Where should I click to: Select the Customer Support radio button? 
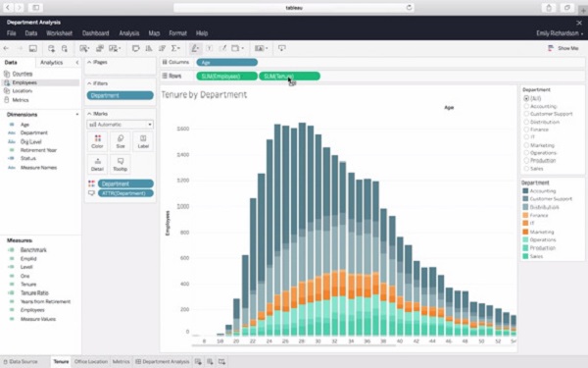tap(526, 114)
